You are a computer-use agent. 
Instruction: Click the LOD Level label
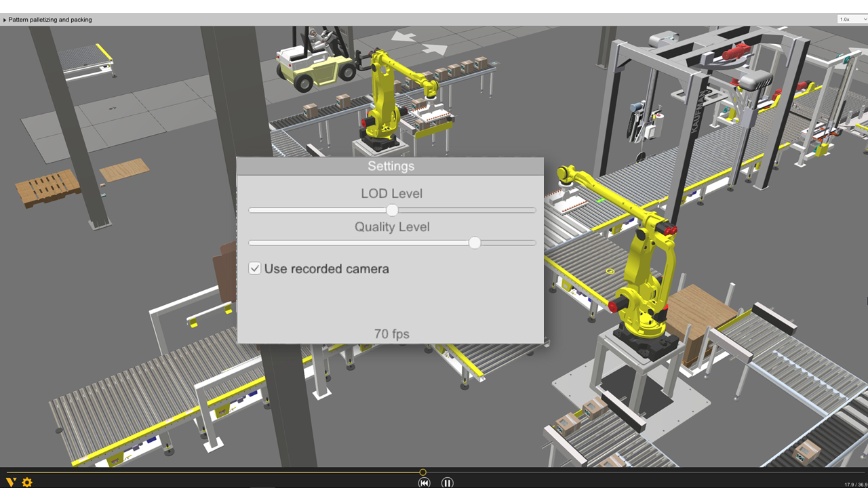[x=392, y=193]
